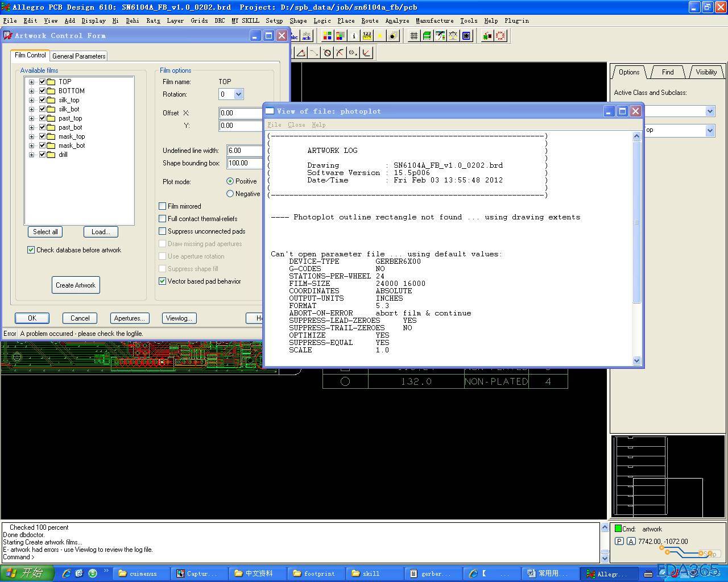Viewport: 728px width, 582px height.
Task: Open the Manufacture menu
Action: [434, 20]
